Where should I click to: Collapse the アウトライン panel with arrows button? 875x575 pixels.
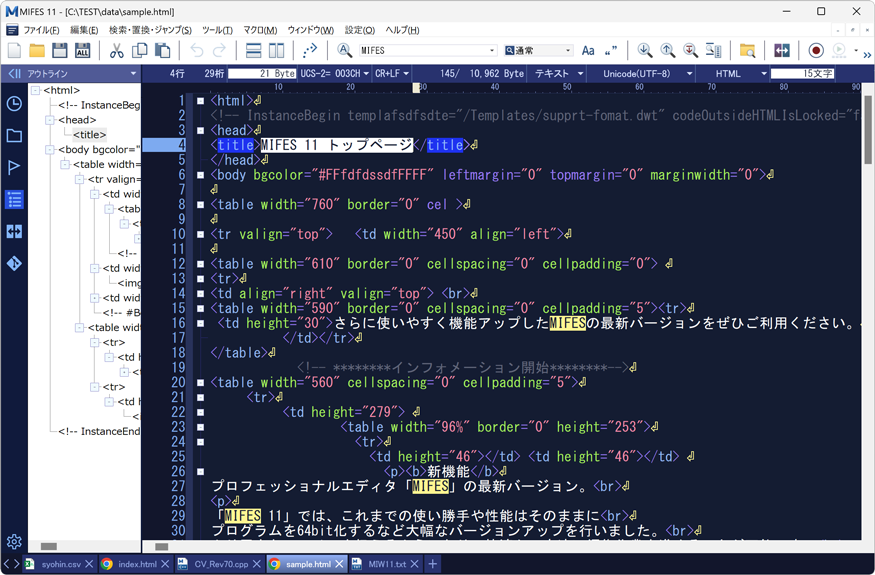pos(13,74)
